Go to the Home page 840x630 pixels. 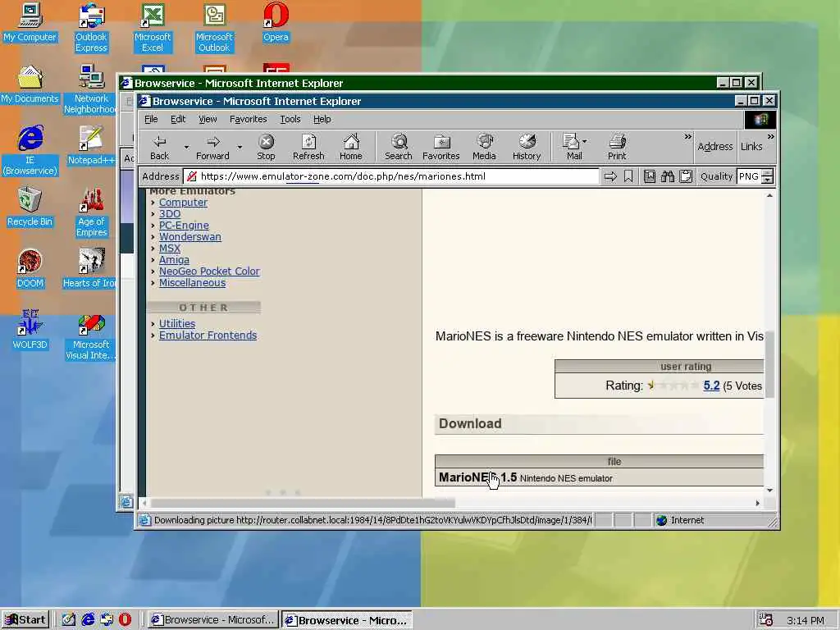pyautogui.click(x=351, y=147)
